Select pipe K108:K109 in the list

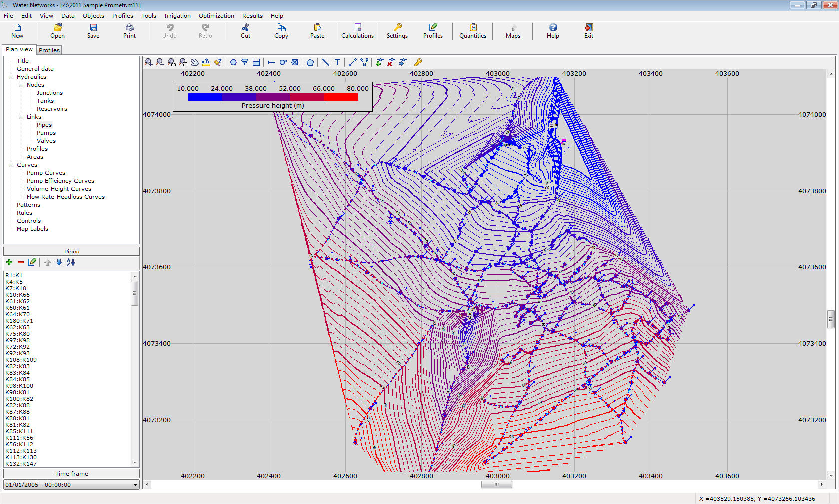[x=21, y=360]
